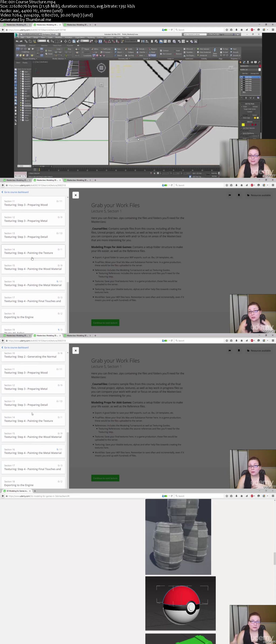Open Section 14 in the 00:00:53 frame

click(33, 251)
